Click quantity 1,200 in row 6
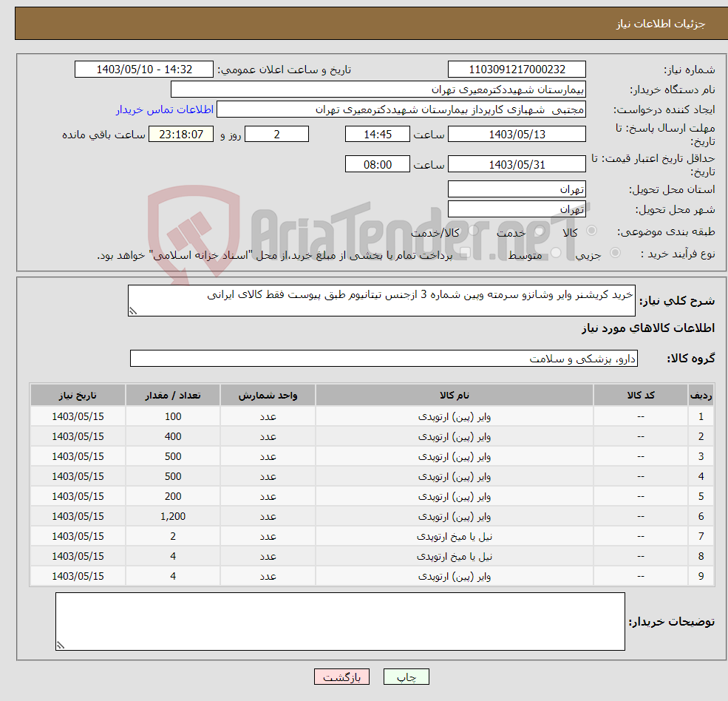728x701 pixels. click(x=173, y=517)
